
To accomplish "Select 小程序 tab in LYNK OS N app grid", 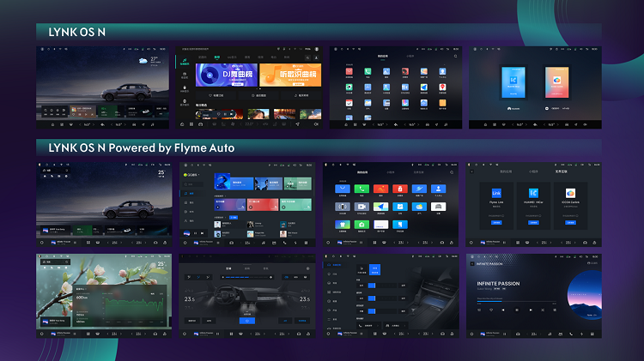I will point(410,57).
